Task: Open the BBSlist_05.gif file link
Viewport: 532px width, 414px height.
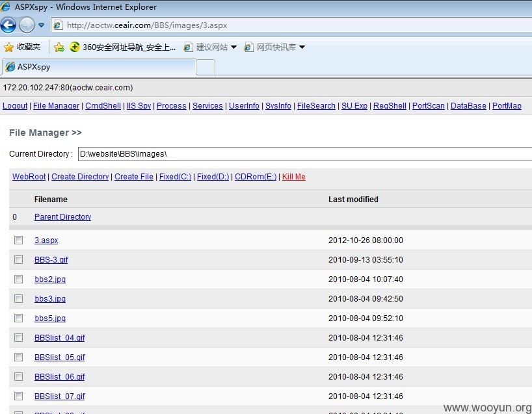Action: click(x=60, y=357)
